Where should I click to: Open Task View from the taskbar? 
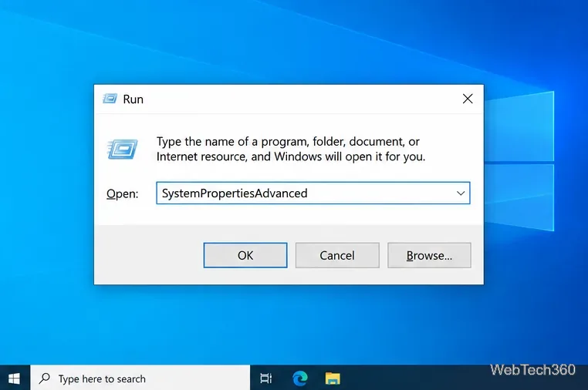(265, 378)
